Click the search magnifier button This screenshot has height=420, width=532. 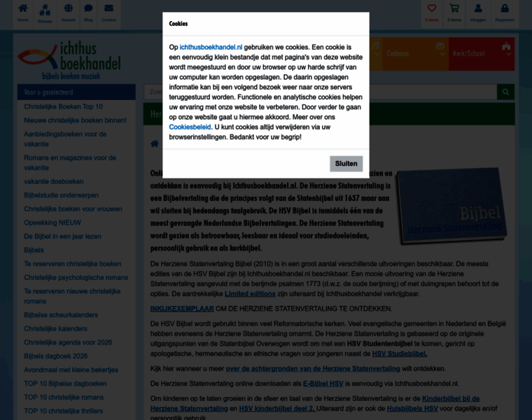tap(505, 92)
